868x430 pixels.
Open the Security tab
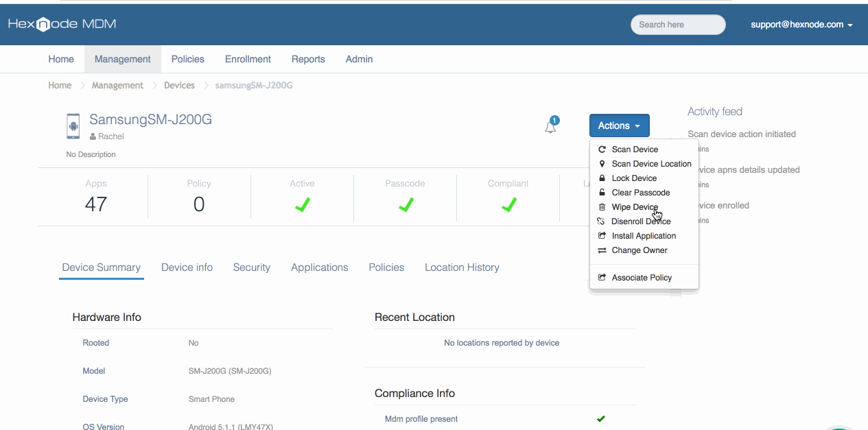click(x=252, y=267)
